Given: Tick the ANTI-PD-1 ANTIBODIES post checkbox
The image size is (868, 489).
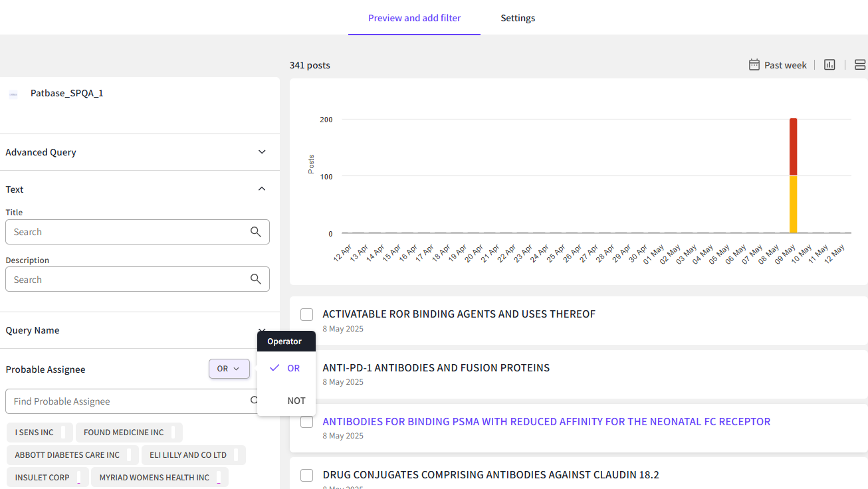Looking at the screenshot, I should (x=306, y=368).
